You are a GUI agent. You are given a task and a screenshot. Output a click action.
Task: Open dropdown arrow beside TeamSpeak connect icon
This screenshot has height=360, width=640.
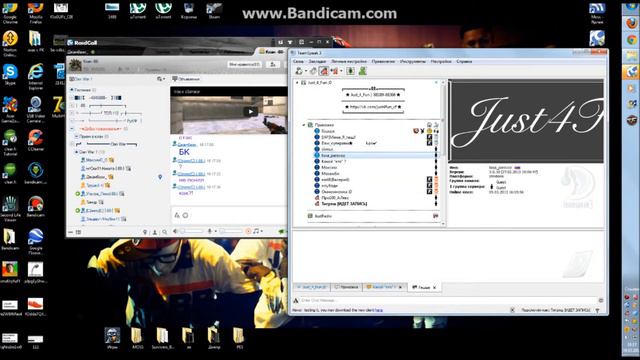[306, 71]
